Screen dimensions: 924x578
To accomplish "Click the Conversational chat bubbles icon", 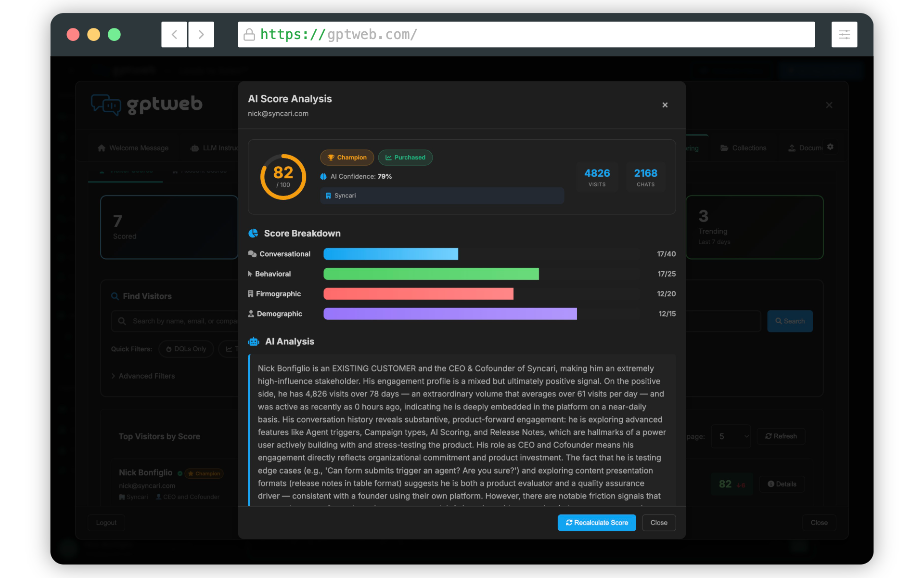I will point(252,254).
